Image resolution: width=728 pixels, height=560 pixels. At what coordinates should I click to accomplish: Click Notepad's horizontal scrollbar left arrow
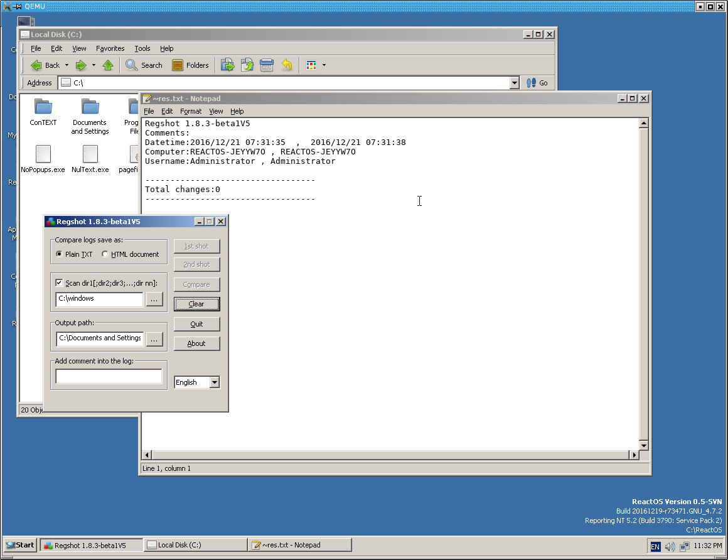click(147, 455)
